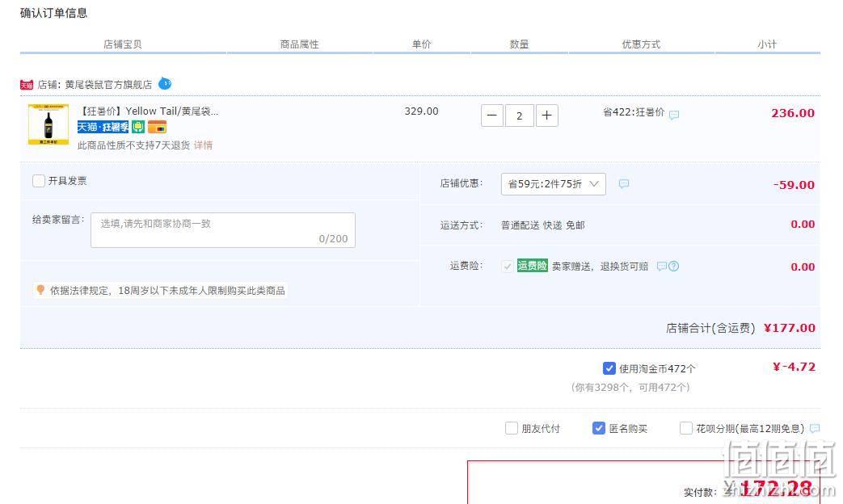The image size is (843, 504).
Task: Click the 给卖家留言 message text box
Action: [x=223, y=230]
